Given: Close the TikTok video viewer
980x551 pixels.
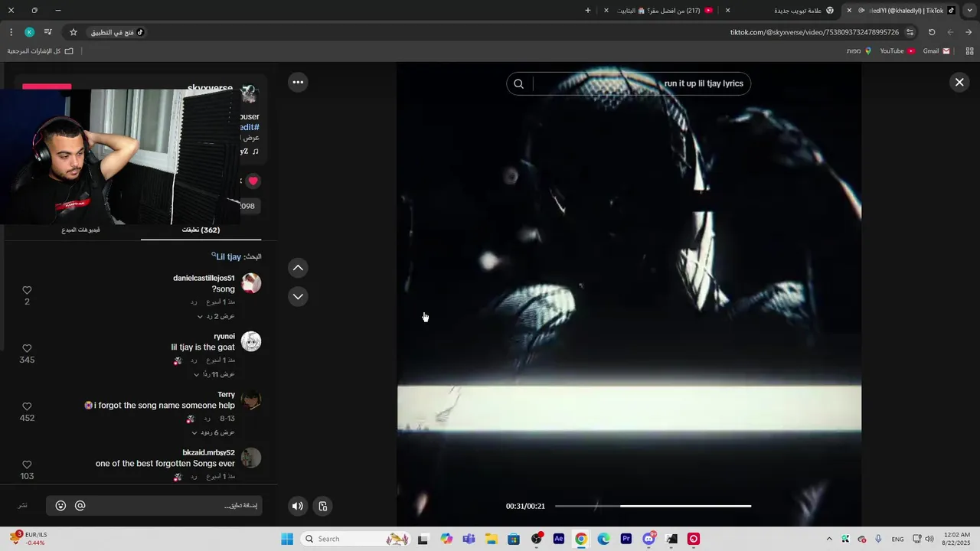Looking at the screenshot, I should tap(959, 83).
